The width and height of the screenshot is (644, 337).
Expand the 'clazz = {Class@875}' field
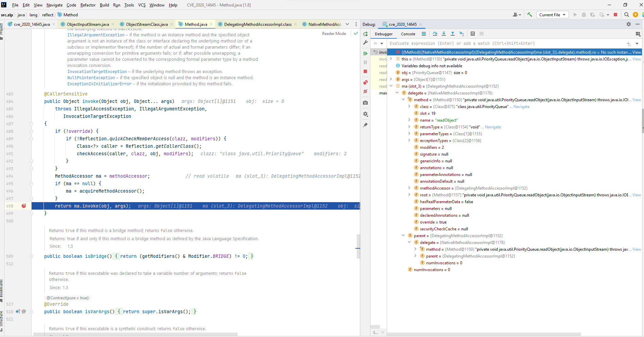[x=409, y=106]
